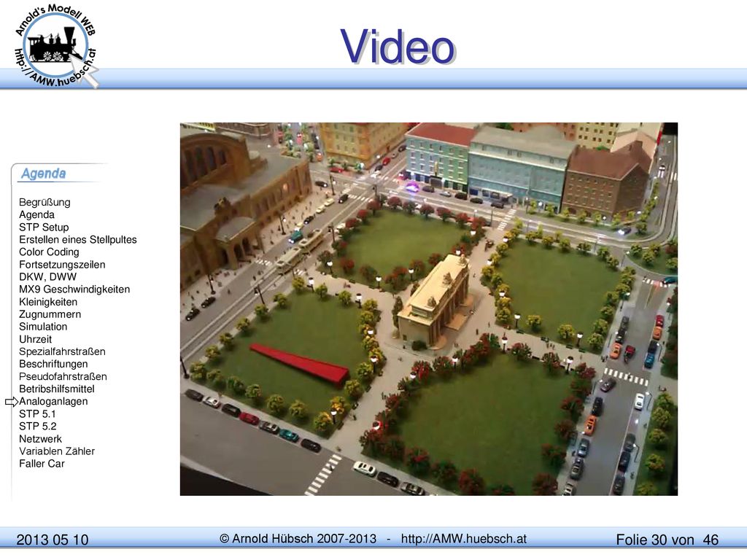
Task: Select Variablen Zähler agenda entry
Action: coord(57,451)
